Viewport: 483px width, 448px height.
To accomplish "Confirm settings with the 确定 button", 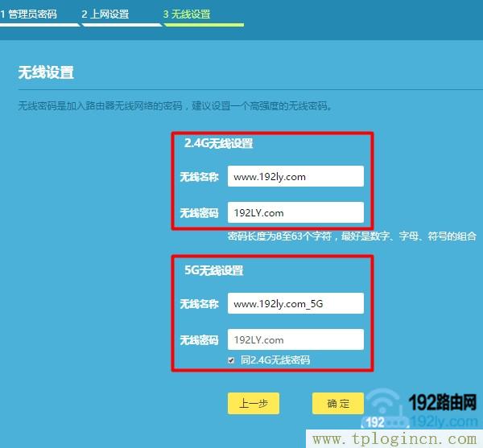I will click(337, 404).
